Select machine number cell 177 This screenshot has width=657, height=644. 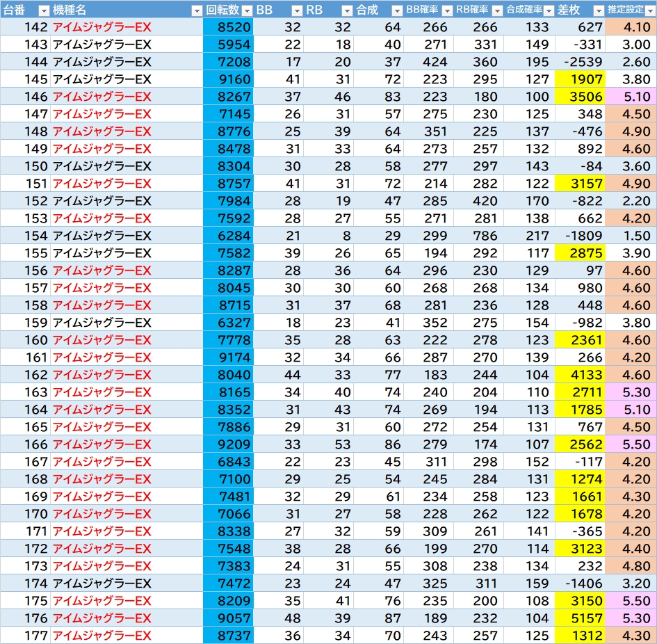[x=25, y=635]
